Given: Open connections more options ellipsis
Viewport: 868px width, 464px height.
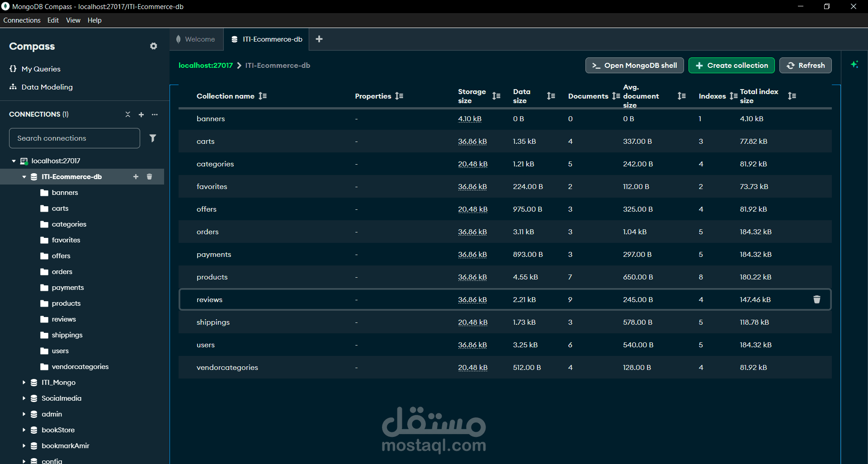Looking at the screenshot, I should pyautogui.click(x=155, y=114).
